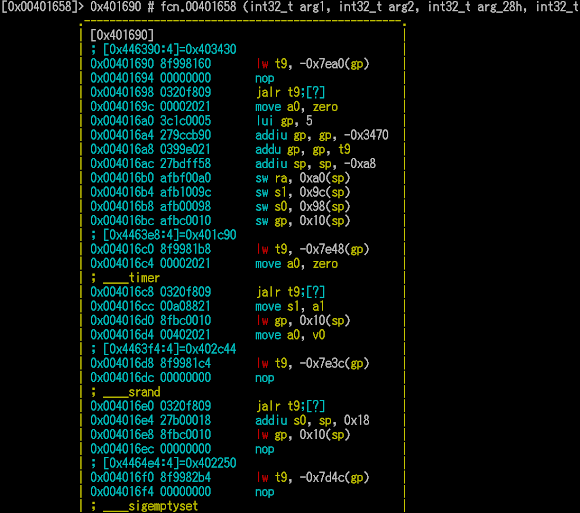Image resolution: width=580 pixels, height=513 pixels.
Task: Click 'lui gp, 5' instruction
Action: coord(284,121)
